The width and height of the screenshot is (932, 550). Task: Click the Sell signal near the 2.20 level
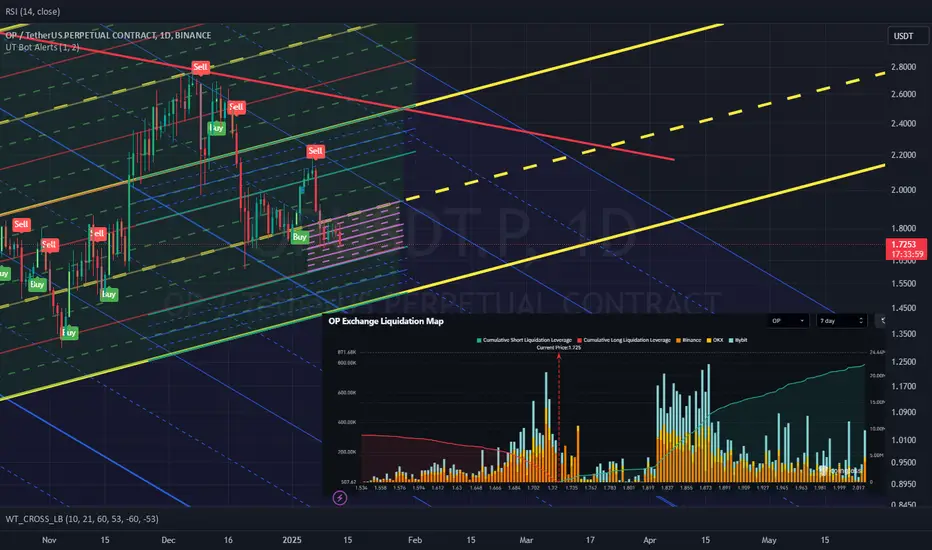click(x=315, y=150)
